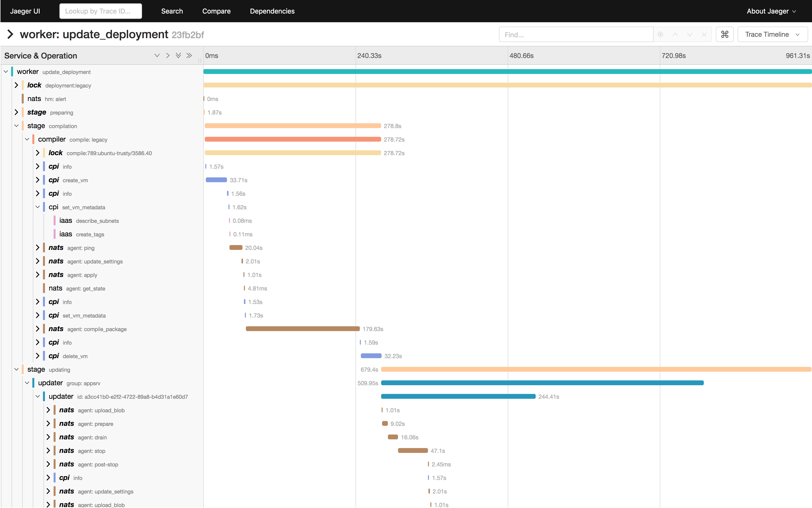The width and height of the screenshot is (812, 508).
Task: Click the Lookup by Trace ID field
Action: (100, 11)
